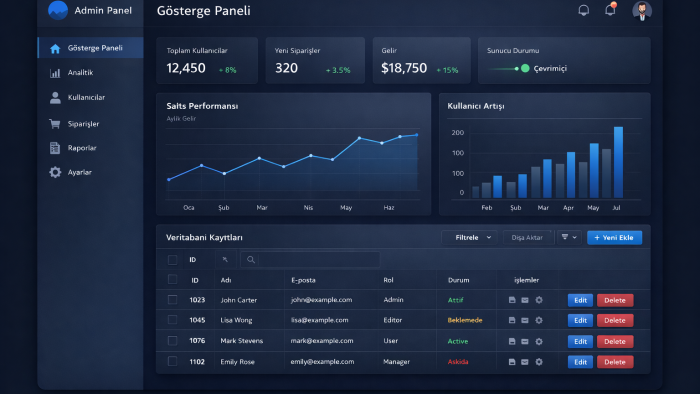Click the mail icon in Emily Rose row
The height and width of the screenshot is (394, 700).
(x=525, y=362)
